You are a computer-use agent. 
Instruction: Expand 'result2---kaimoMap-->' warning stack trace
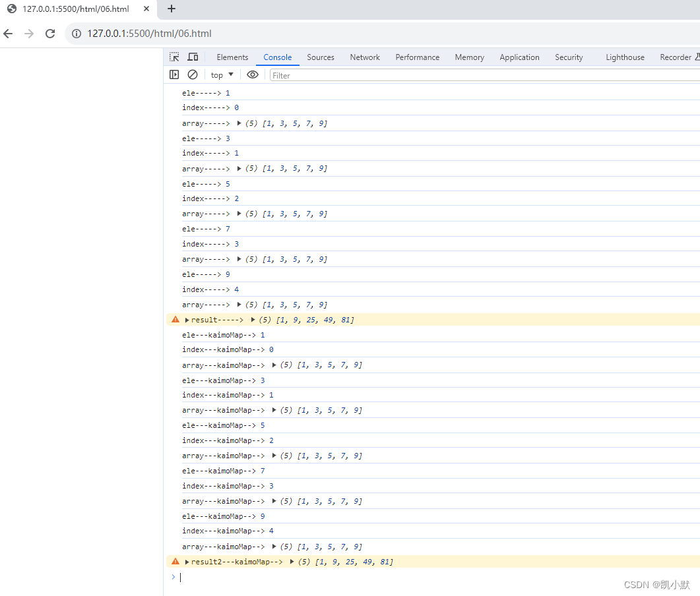tap(187, 562)
